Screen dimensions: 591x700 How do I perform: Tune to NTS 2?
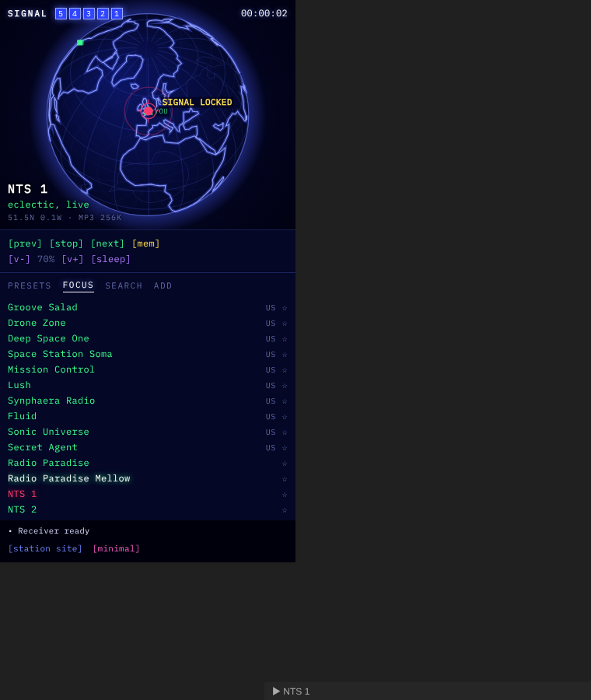pyautogui.click(x=22, y=509)
